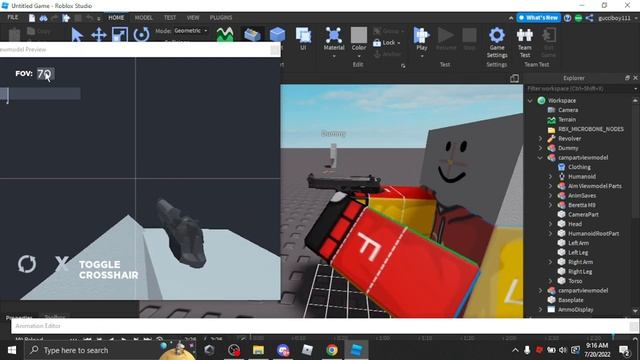This screenshot has width=640, height=360.
Task: Switch to the VIEW tab
Action: 193,18
